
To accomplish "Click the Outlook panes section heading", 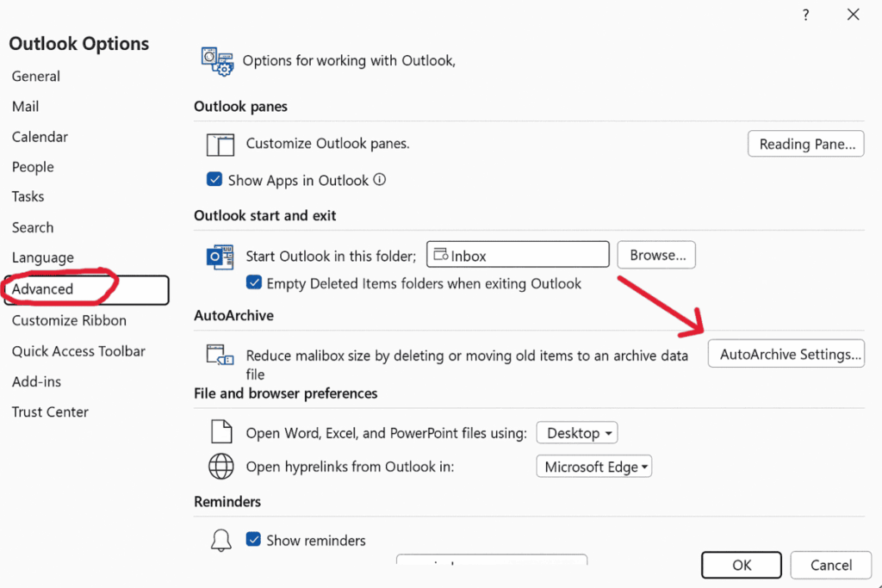I will [241, 106].
